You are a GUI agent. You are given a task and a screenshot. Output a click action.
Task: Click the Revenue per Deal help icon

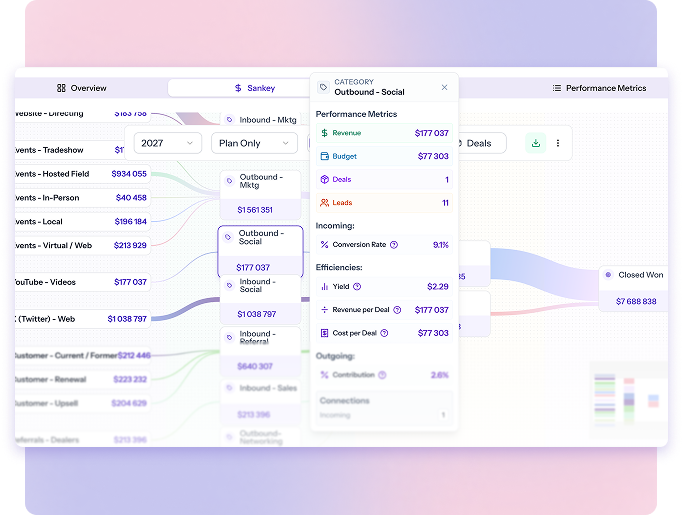[398, 310]
